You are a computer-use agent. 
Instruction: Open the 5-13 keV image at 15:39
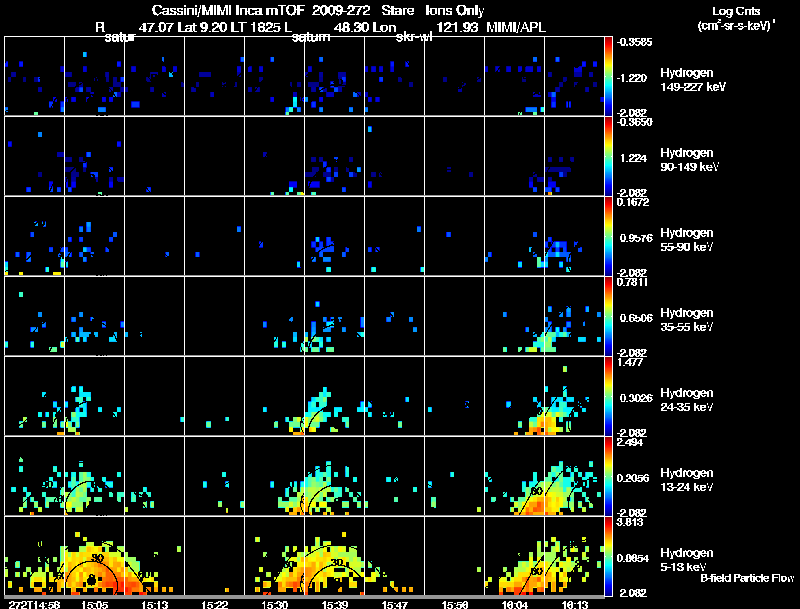pos(335,556)
